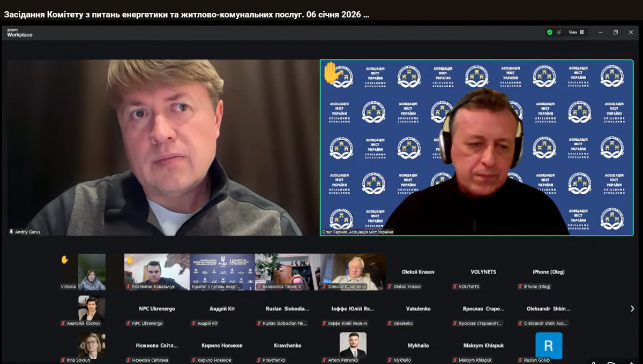Click the raised hand in Олег Гарник's video
Screen dimensions: 643x364
(x=331, y=72)
